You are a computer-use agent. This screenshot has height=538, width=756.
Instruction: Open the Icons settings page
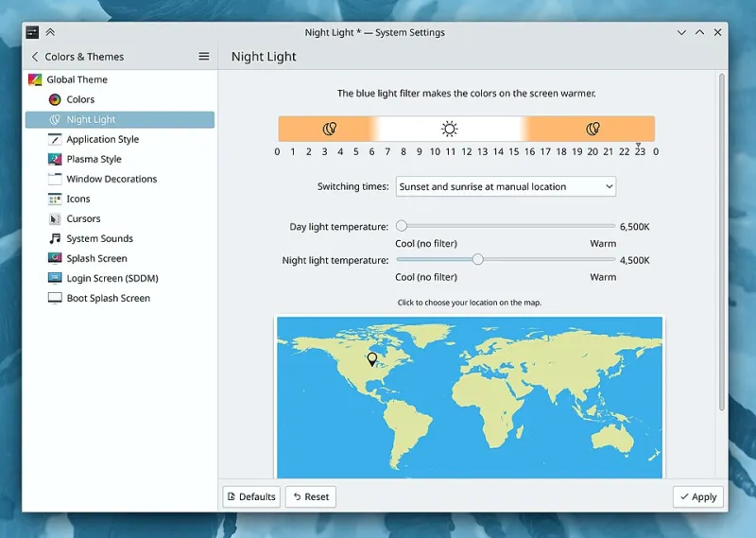(x=120, y=199)
